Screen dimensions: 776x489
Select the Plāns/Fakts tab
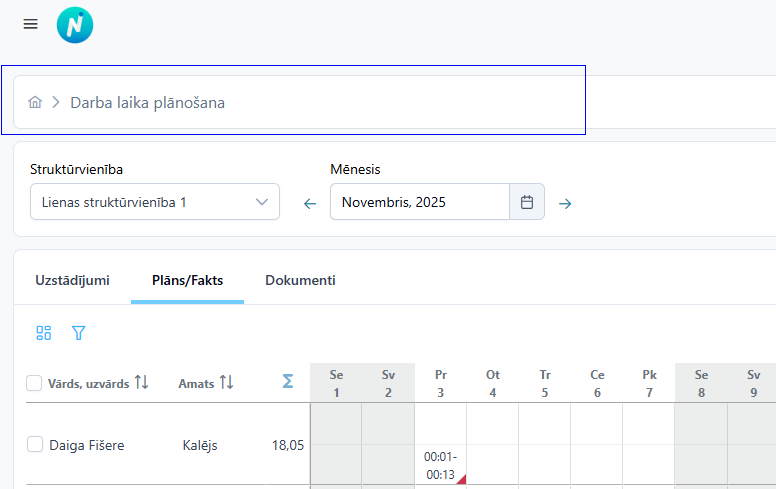coord(188,280)
